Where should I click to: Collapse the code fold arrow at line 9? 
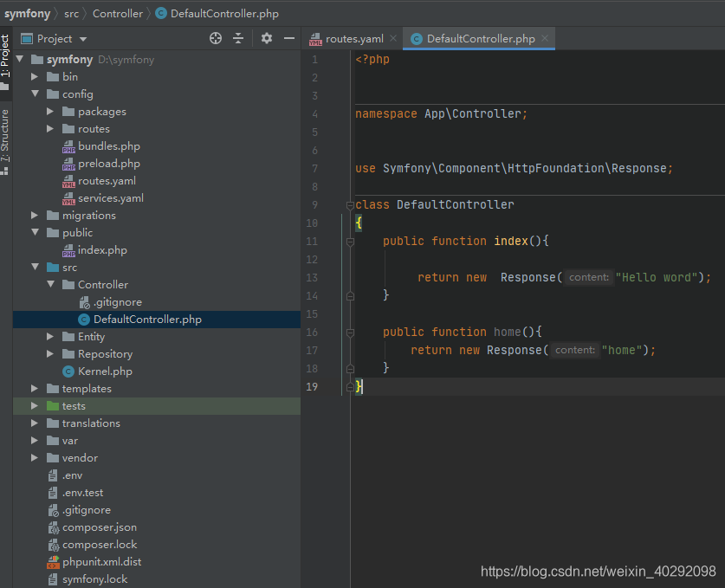pos(351,204)
